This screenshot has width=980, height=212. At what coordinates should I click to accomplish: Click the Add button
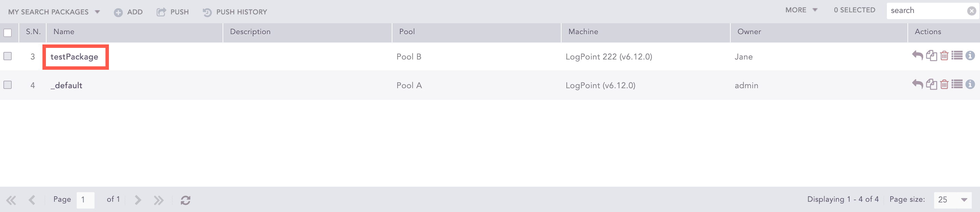(128, 12)
